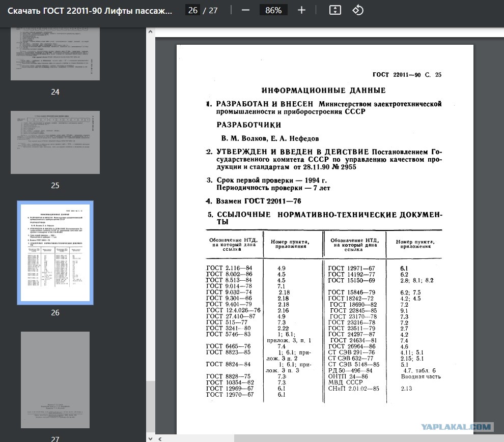Open page 25 thumbnail
Image resolution: width=504 pixels, height=442 pixels.
pos(55,142)
